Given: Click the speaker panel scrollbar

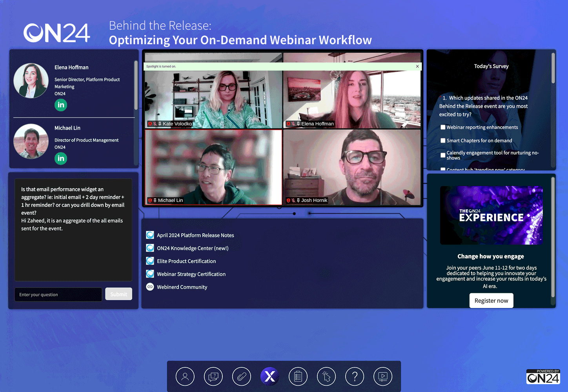Looking at the screenshot, I should [136, 85].
